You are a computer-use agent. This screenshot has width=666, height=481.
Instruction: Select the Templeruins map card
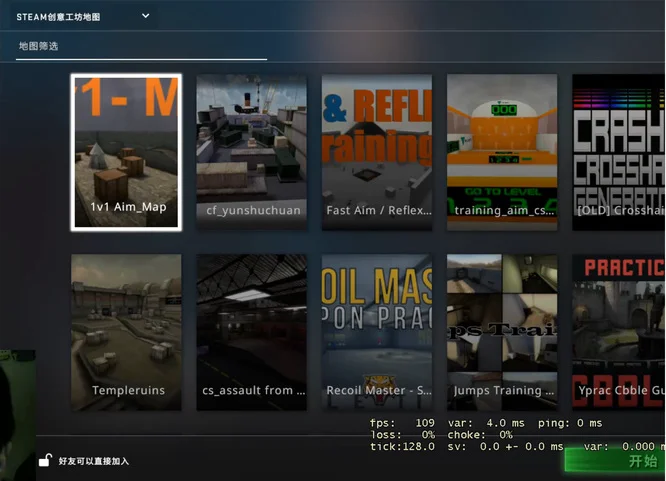pyautogui.click(x=126, y=332)
